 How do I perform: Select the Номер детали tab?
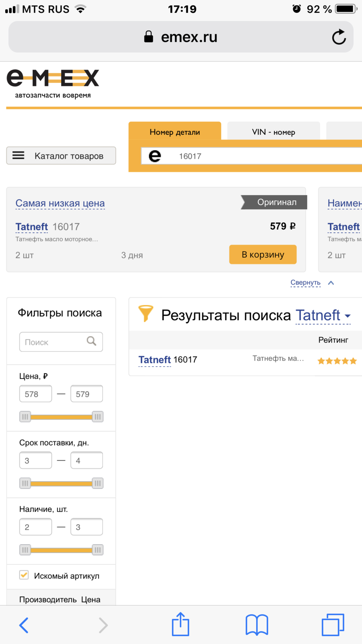coord(175,132)
